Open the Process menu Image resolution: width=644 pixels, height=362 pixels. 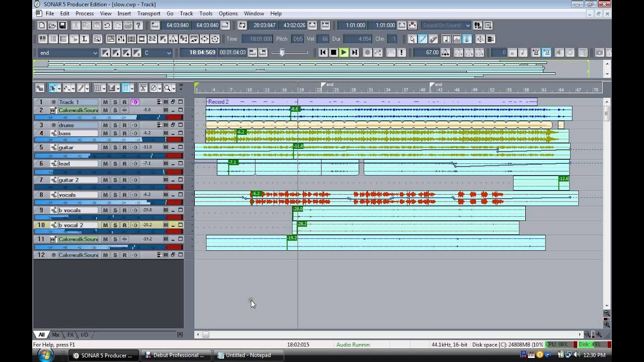click(x=85, y=14)
